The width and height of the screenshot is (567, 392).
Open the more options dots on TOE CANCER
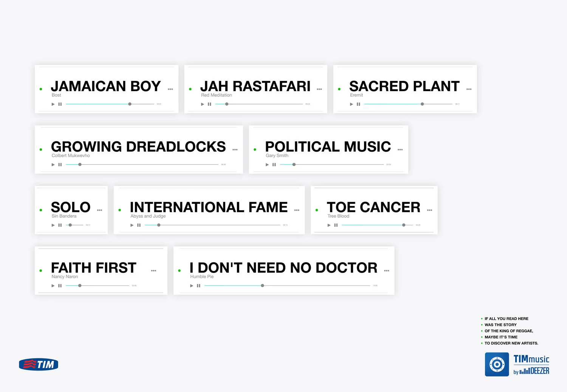[429, 210]
